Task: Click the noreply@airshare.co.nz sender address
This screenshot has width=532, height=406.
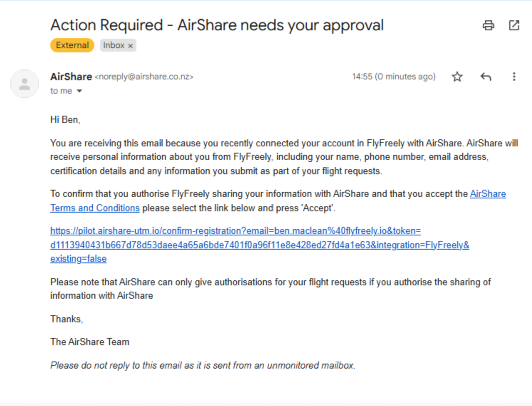Action: click(x=144, y=77)
